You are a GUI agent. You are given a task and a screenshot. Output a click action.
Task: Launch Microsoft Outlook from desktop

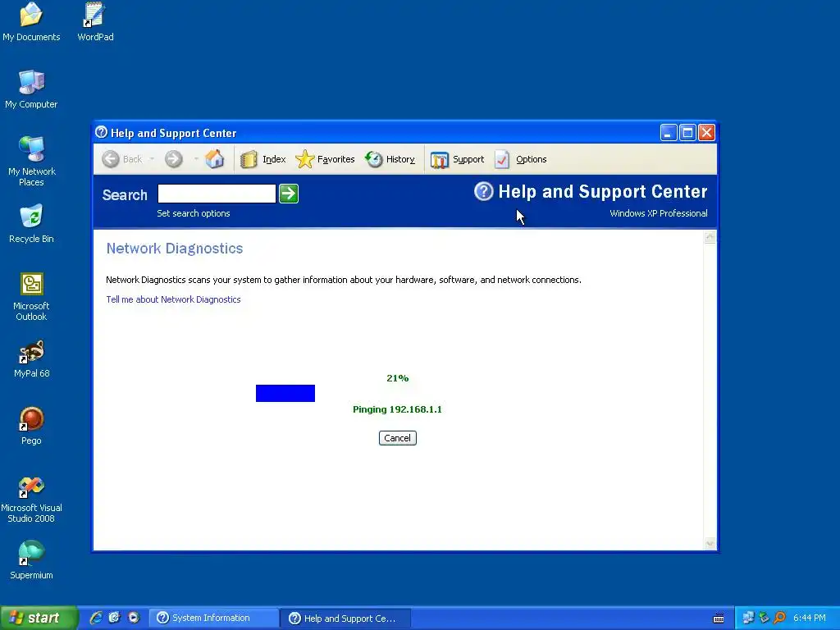click(31, 296)
